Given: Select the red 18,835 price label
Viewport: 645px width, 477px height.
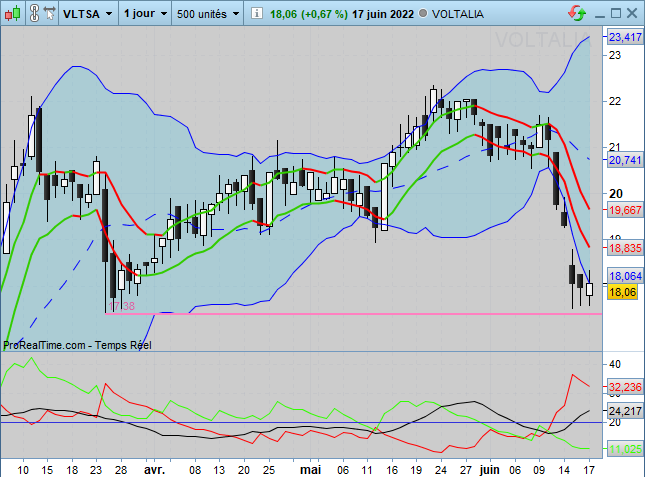Looking at the screenshot, I should coord(625,248).
